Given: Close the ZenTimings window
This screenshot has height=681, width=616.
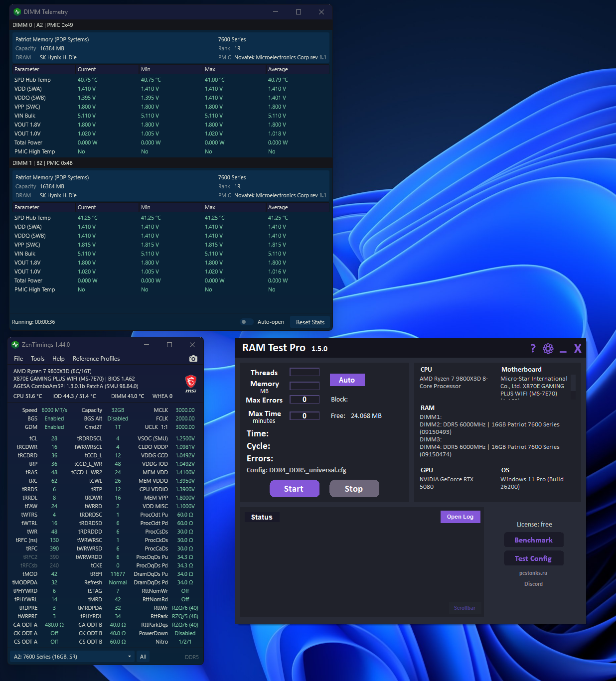Looking at the screenshot, I should [192, 345].
